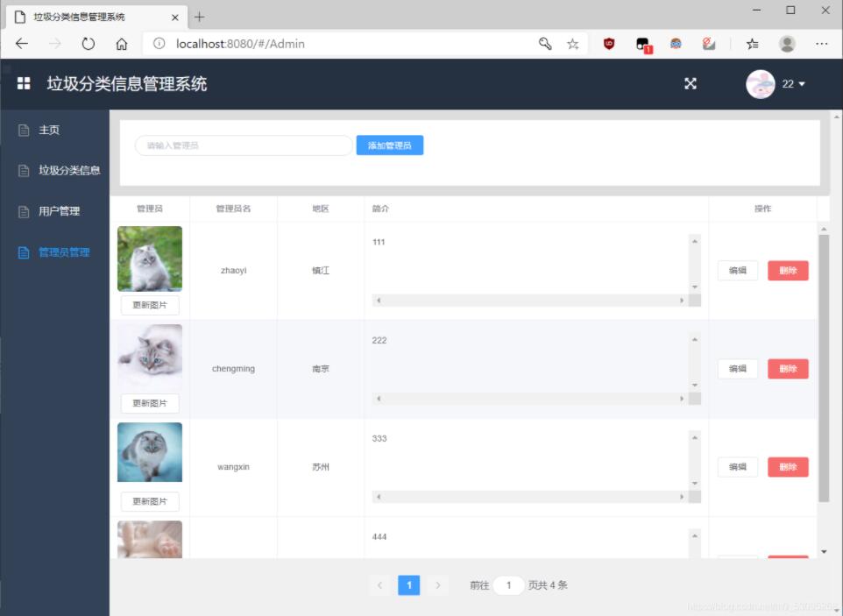This screenshot has height=616, width=843.
Task: Click the next page chevron in pagination
Action: point(438,585)
